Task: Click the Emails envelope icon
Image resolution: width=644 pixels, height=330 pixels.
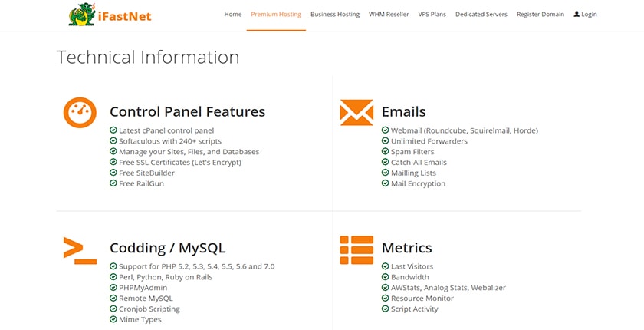Action: pyautogui.click(x=356, y=112)
